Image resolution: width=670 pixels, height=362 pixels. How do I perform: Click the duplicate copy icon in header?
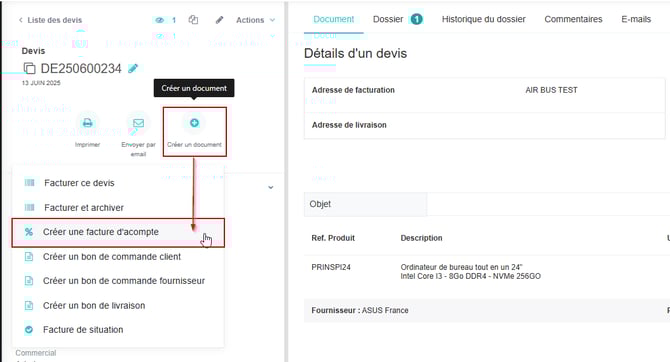[x=194, y=20]
